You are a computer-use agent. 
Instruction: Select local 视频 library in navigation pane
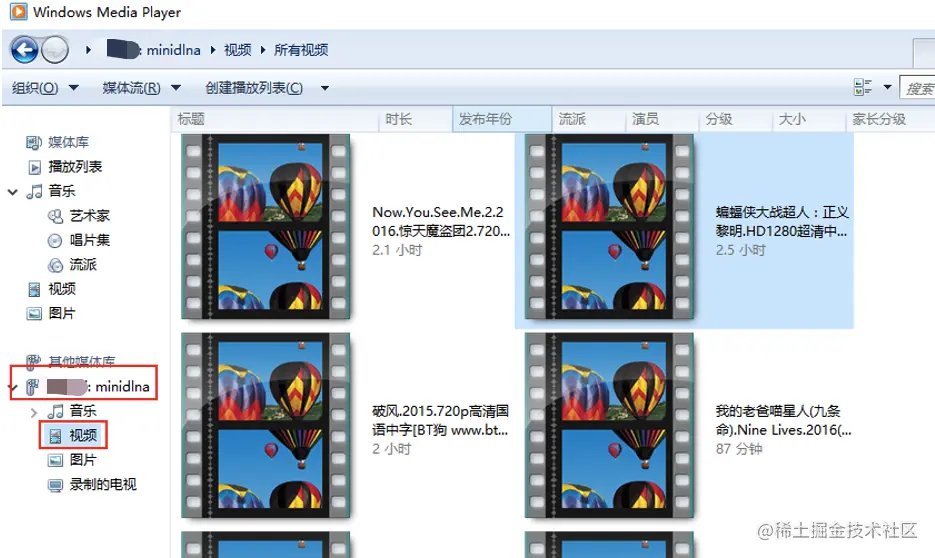tap(61, 289)
